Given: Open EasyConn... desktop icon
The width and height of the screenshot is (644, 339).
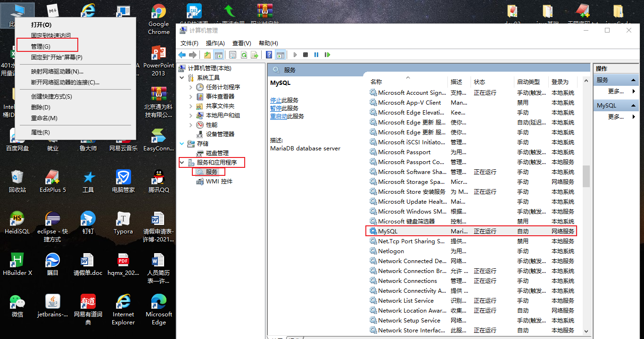Looking at the screenshot, I should tap(158, 140).
